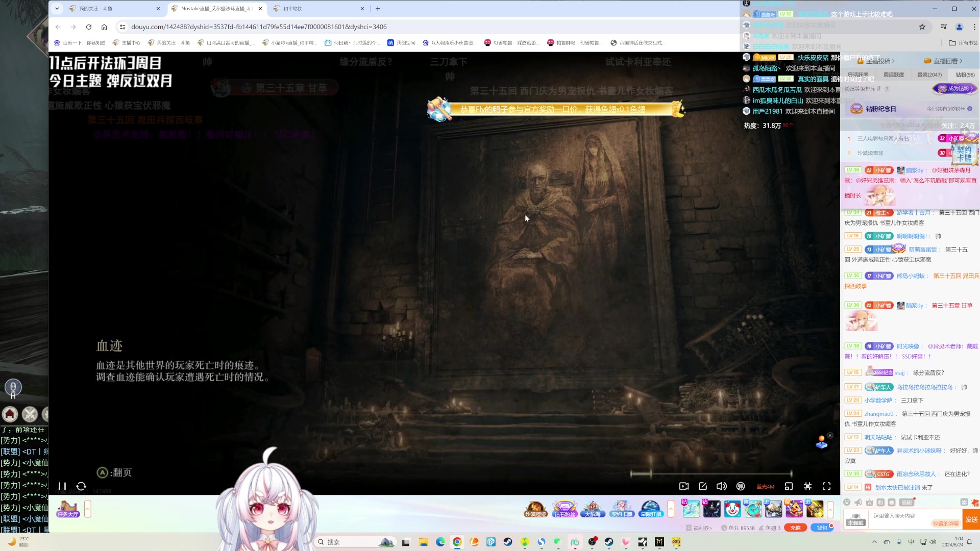Image resolution: width=980 pixels, height=551 pixels.
Task: Open the 所有书签 all bookmarks folder
Action: 963,43
